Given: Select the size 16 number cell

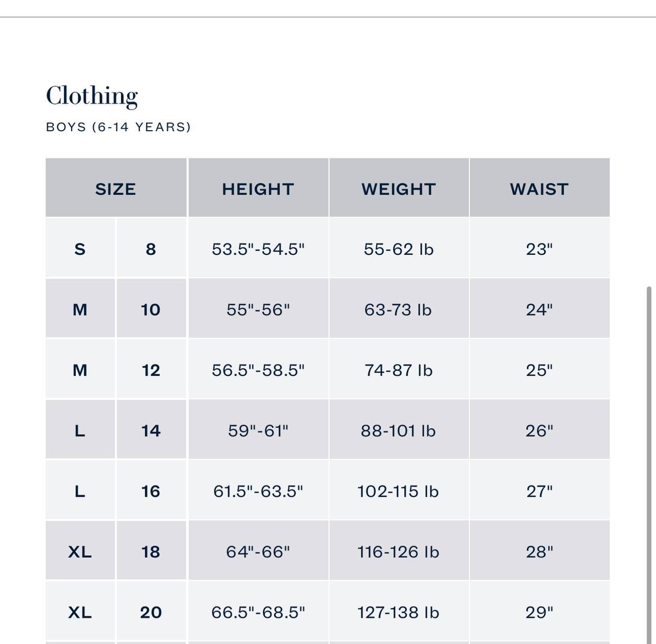Looking at the screenshot, I should coord(151,491).
